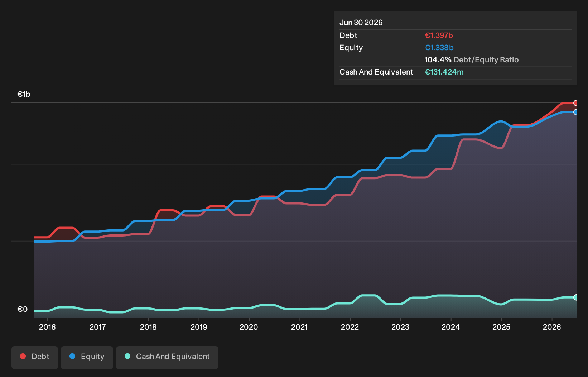Click the blue Equity endpoint marker
588x377 pixels.
(x=576, y=112)
